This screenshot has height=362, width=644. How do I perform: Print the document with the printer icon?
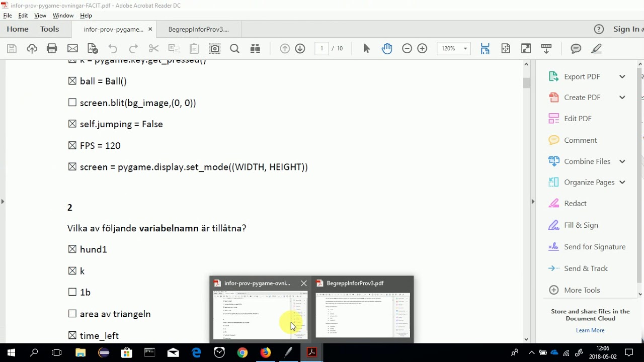[x=52, y=49]
